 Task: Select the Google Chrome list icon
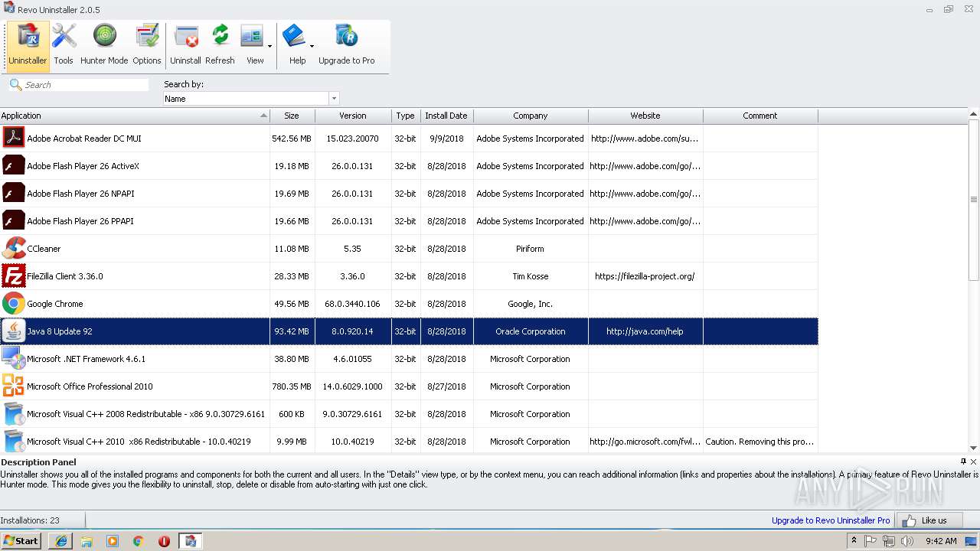pyautogui.click(x=14, y=303)
